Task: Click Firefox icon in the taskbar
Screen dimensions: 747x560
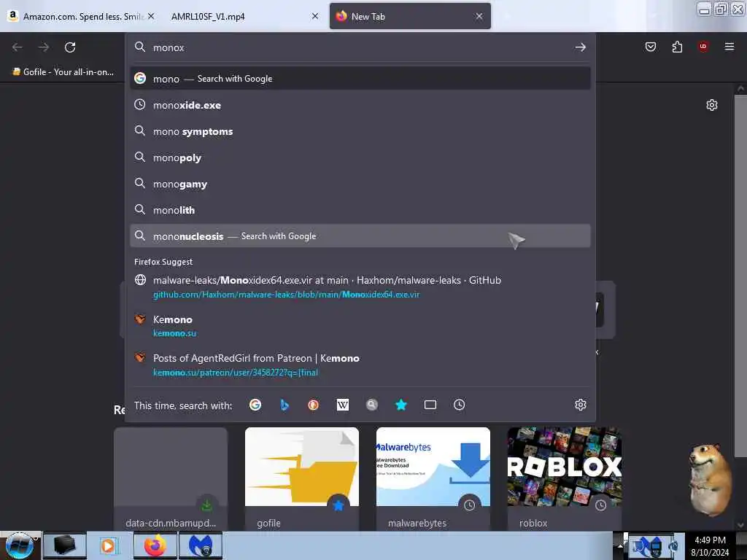Action: [x=155, y=545]
